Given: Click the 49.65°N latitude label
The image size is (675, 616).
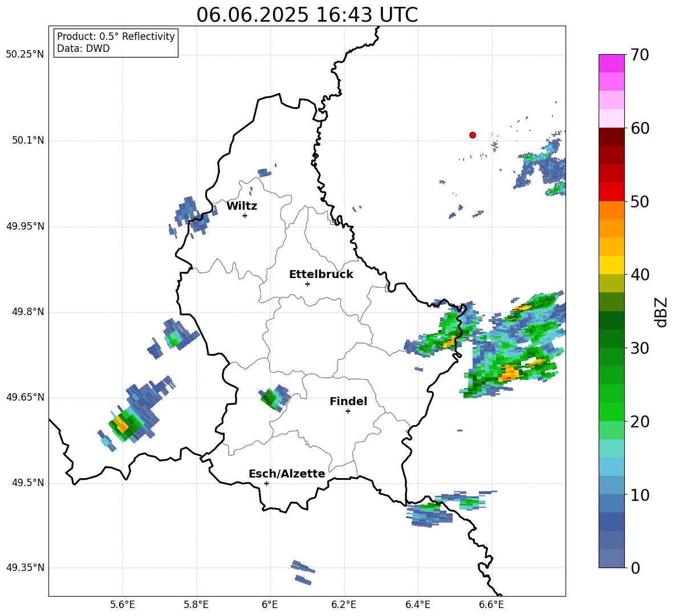Looking at the screenshot, I should 26,397.
